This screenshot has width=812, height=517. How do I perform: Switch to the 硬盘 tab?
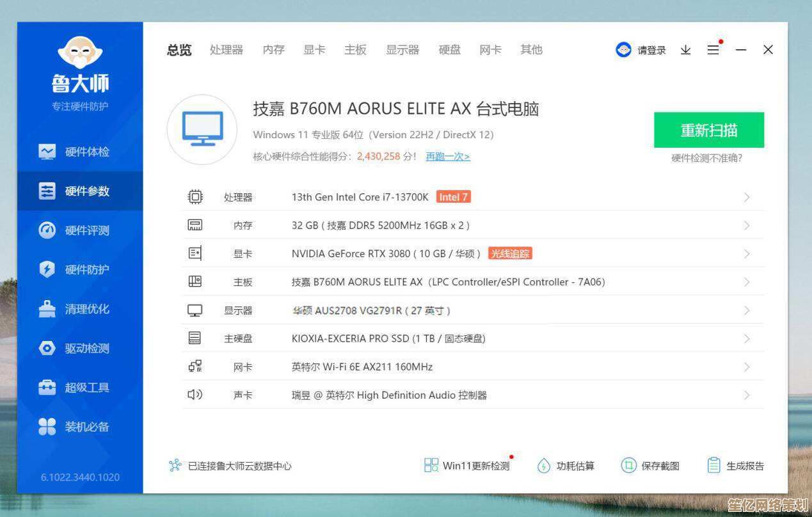449,50
